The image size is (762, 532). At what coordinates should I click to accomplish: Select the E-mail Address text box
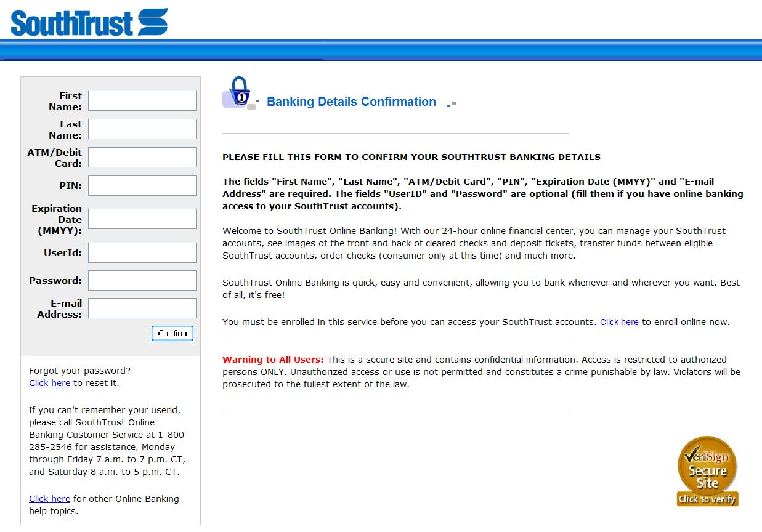click(142, 308)
